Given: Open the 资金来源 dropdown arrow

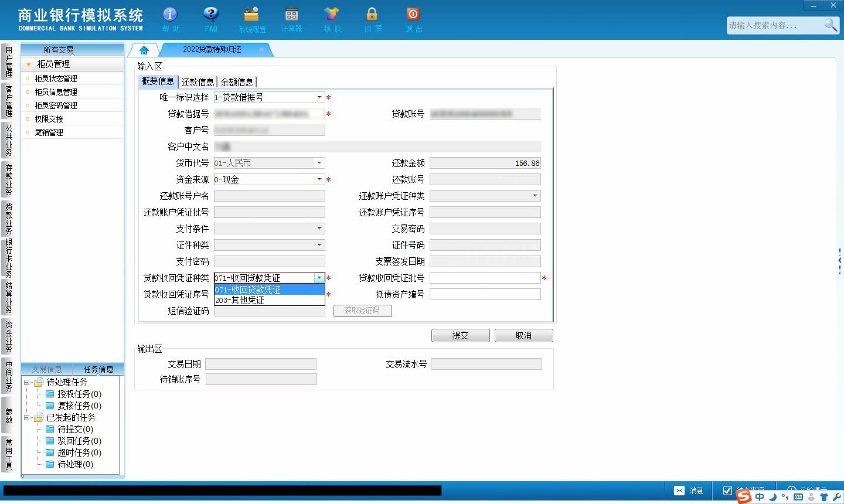Looking at the screenshot, I should (319, 179).
